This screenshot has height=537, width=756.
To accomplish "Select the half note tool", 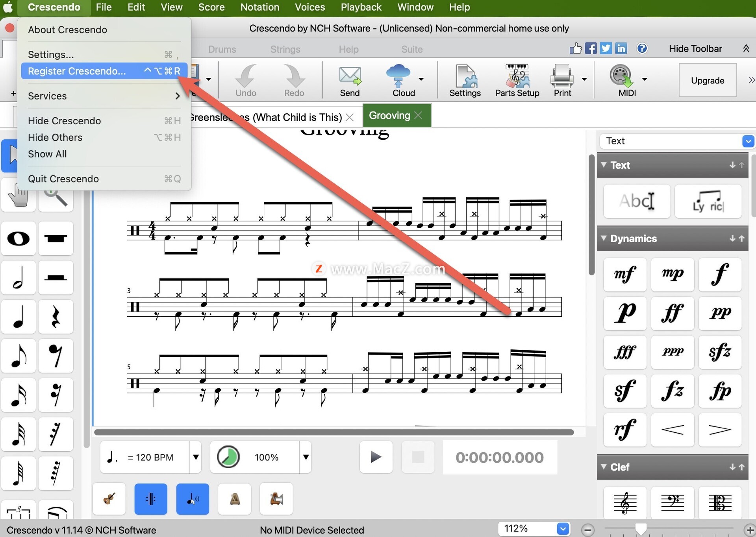I will (x=19, y=277).
